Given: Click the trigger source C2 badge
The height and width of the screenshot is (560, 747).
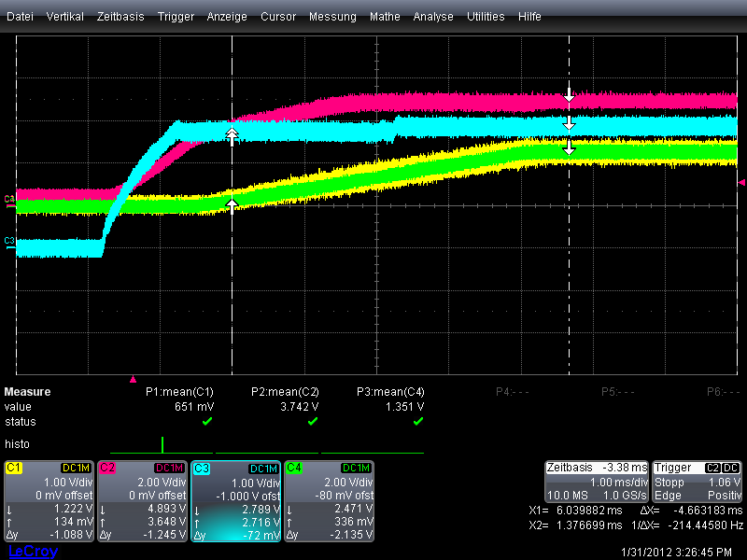Looking at the screenshot, I should point(712,469).
